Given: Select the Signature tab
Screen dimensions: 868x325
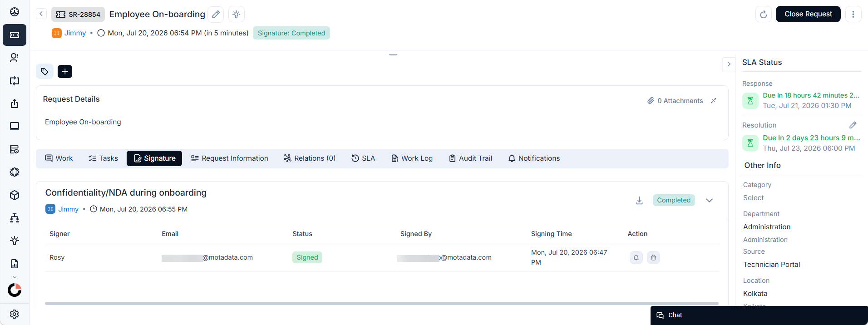Looking at the screenshot, I should [154, 158].
